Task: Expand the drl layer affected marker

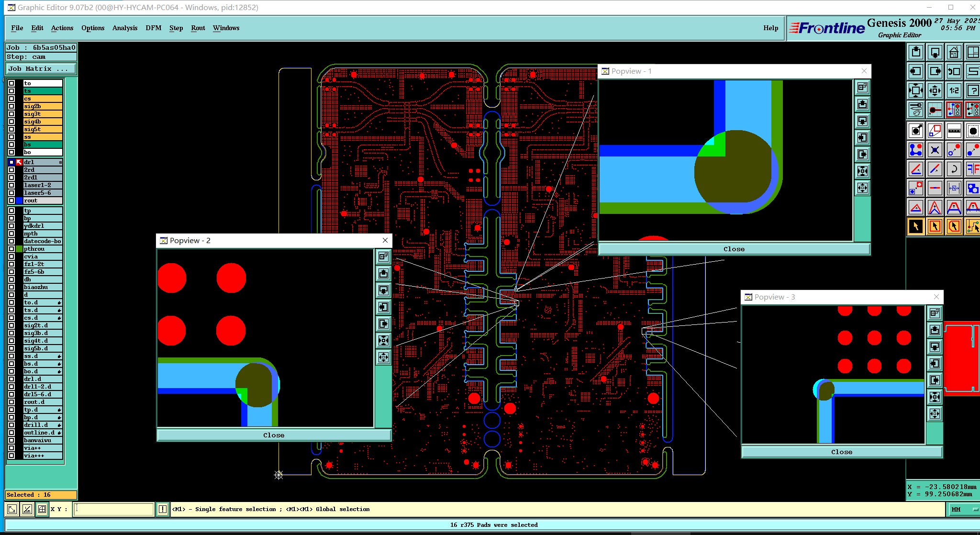Action: click(x=60, y=162)
